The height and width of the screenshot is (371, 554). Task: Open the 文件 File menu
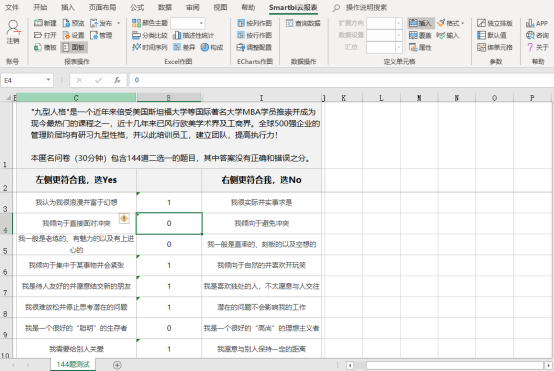[x=12, y=7]
